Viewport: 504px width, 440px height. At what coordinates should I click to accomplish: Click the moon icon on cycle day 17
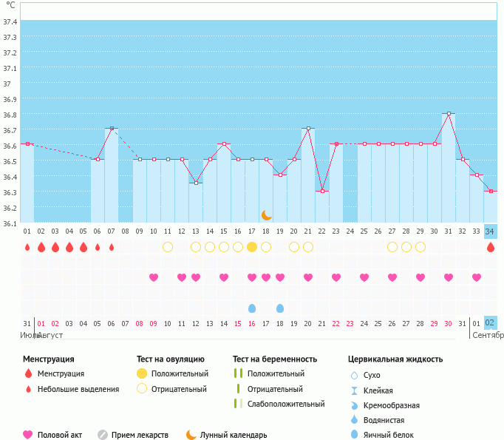click(266, 215)
